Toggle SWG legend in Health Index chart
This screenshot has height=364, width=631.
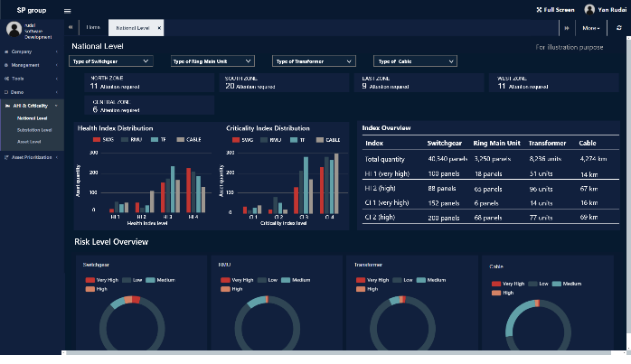coord(104,140)
